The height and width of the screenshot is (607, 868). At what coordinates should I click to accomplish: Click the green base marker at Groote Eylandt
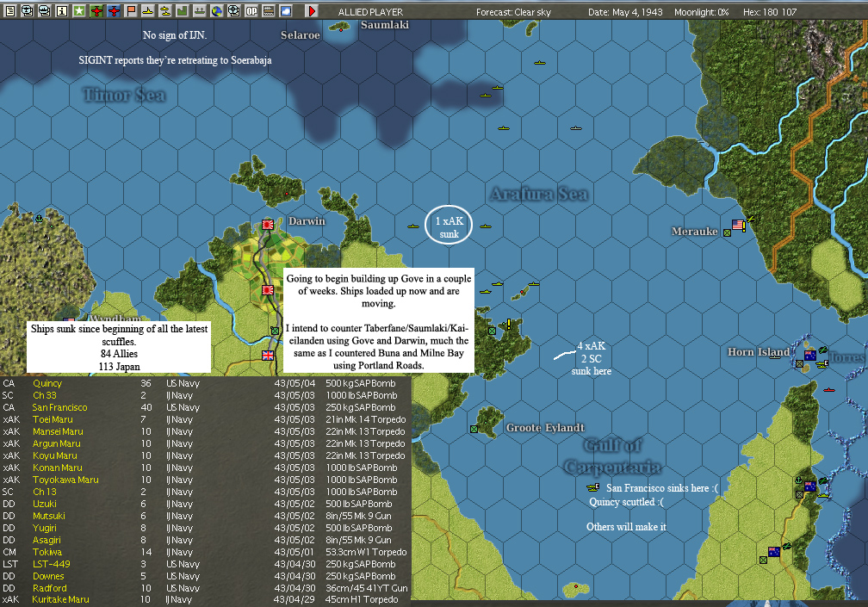click(x=474, y=429)
